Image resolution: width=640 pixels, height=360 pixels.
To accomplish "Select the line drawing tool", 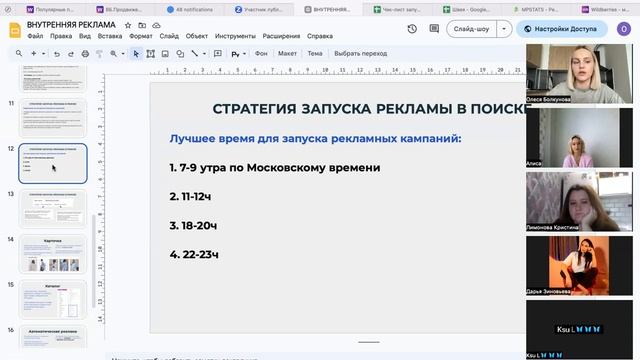I will click(x=195, y=53).
